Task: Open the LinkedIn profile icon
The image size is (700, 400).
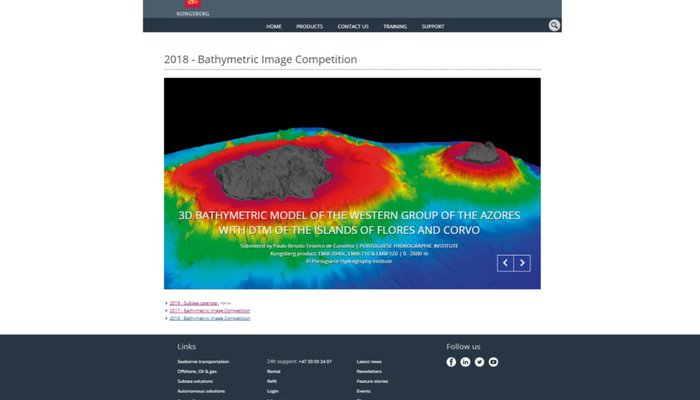Action: click(x=465, y=362)
